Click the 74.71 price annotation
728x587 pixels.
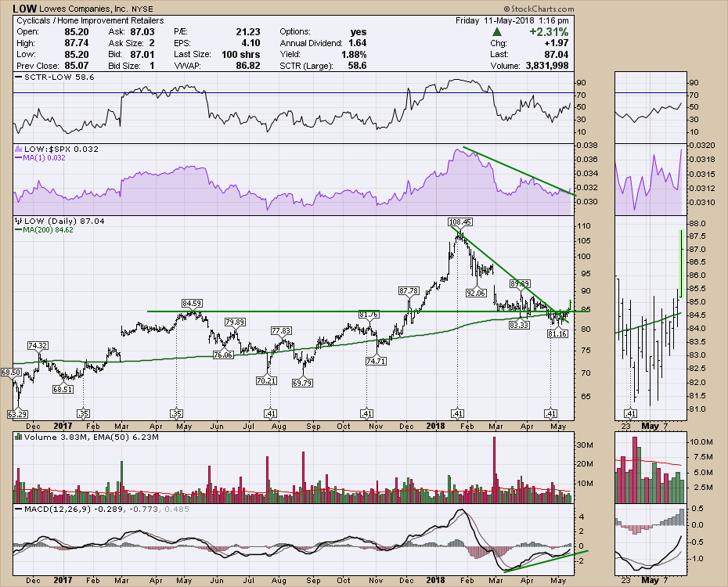[x=376, y=361]
